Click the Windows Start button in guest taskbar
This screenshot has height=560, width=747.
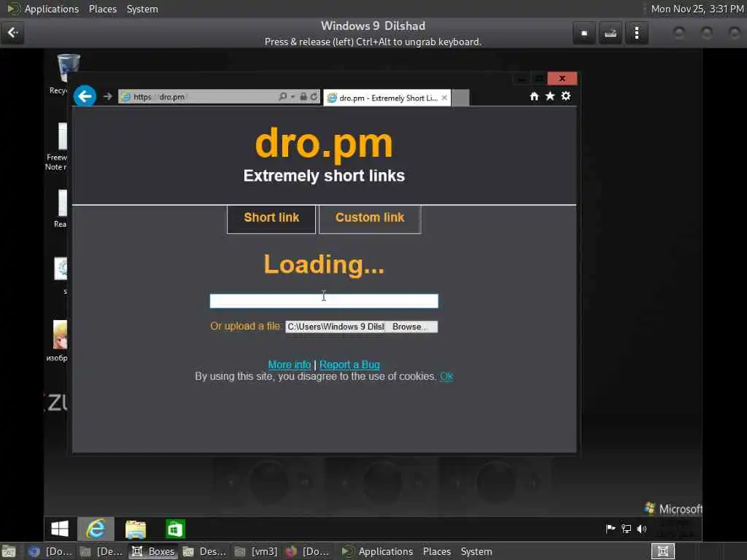pyautogui.click(x=60, y=529)
